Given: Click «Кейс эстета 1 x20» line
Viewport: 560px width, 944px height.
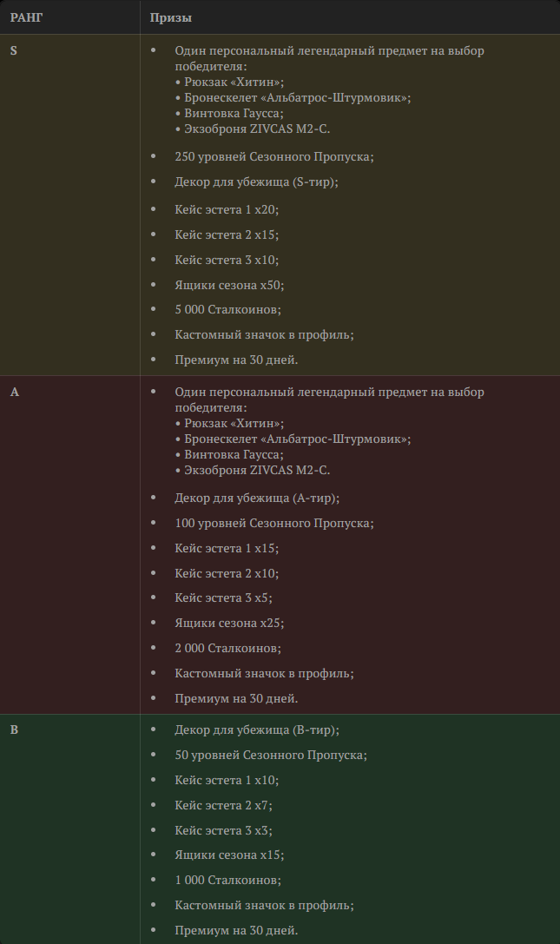Looking at the screenshot, I should 227,209.
